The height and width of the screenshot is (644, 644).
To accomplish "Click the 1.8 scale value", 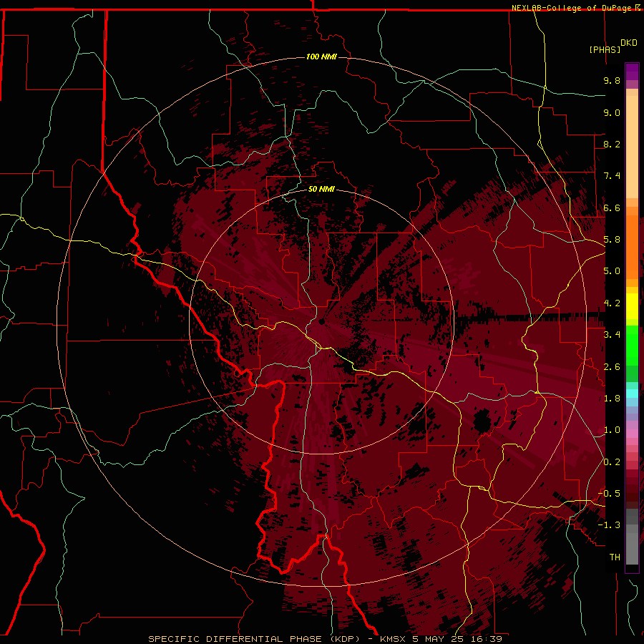I will click(x=612, y=399).
